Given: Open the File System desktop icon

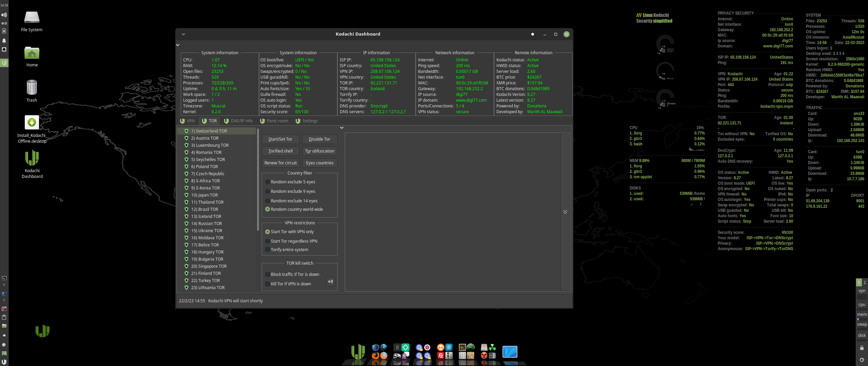Looking at the screenshot, I should coord(32,21).
